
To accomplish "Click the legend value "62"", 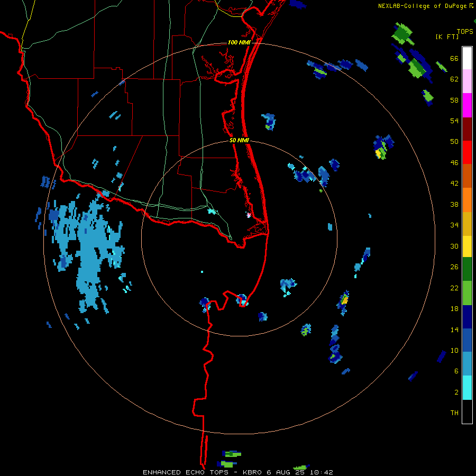I will click(454, 79).
